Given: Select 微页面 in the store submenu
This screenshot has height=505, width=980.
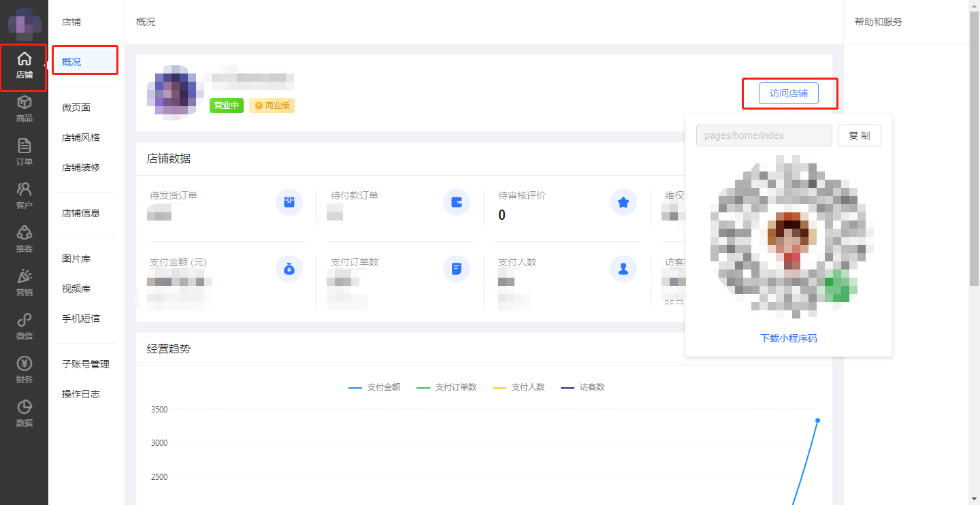Looking at the screenshot, I should coord(76,108).
